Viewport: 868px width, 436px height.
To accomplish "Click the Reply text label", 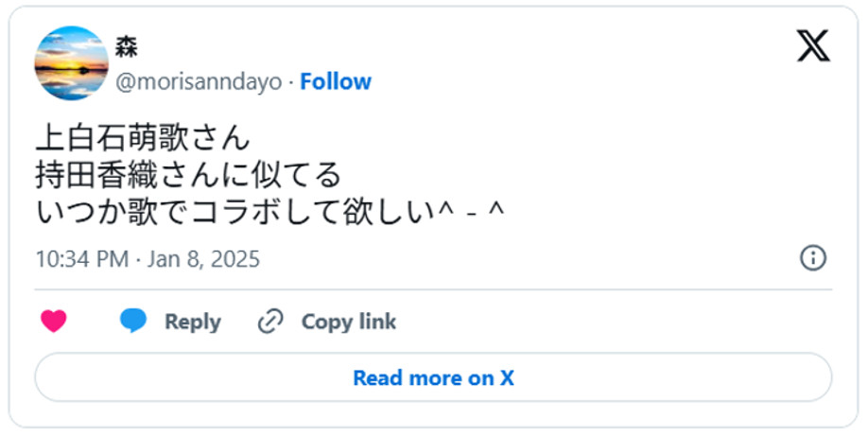I will (192, 322).
